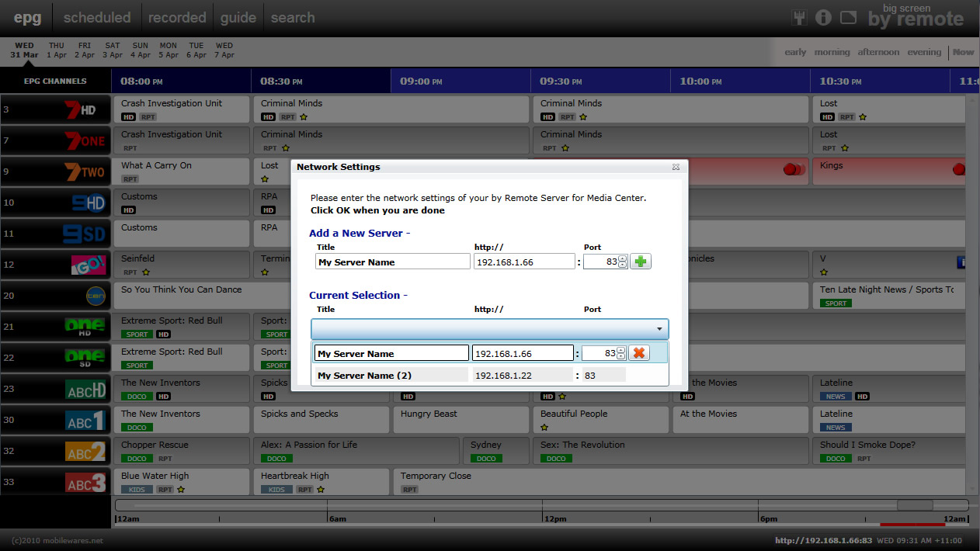Viewport: 980px width, 551px height.
Task: Jump to Now in guide
Action: click(963, 52)
